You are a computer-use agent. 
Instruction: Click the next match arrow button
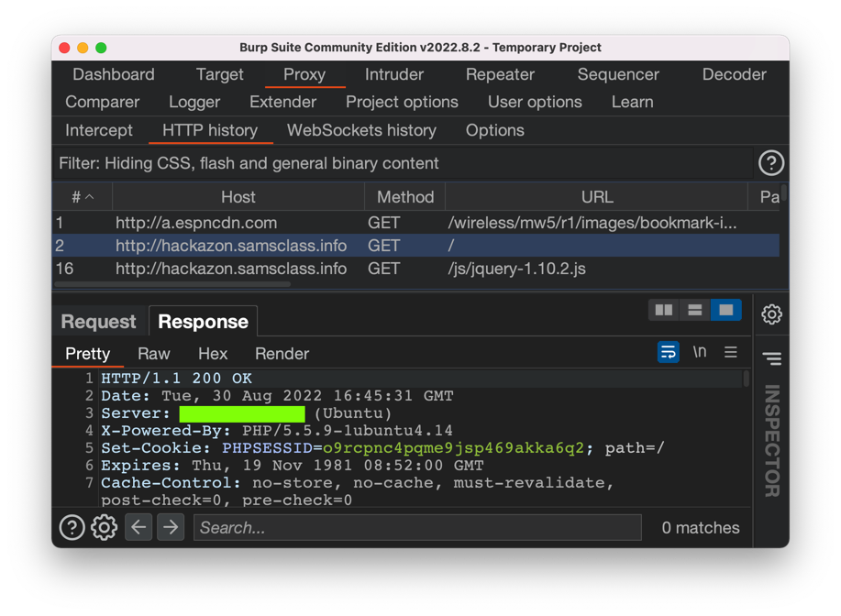pos(171,527)
